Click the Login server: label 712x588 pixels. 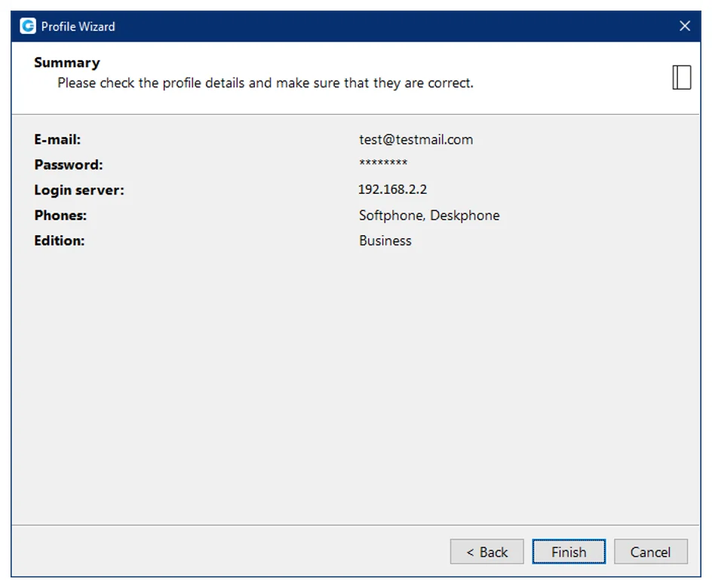pos(79,190)
